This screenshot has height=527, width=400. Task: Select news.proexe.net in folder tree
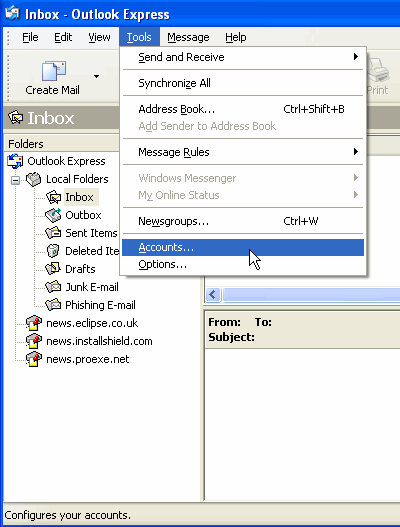[88, 359]
